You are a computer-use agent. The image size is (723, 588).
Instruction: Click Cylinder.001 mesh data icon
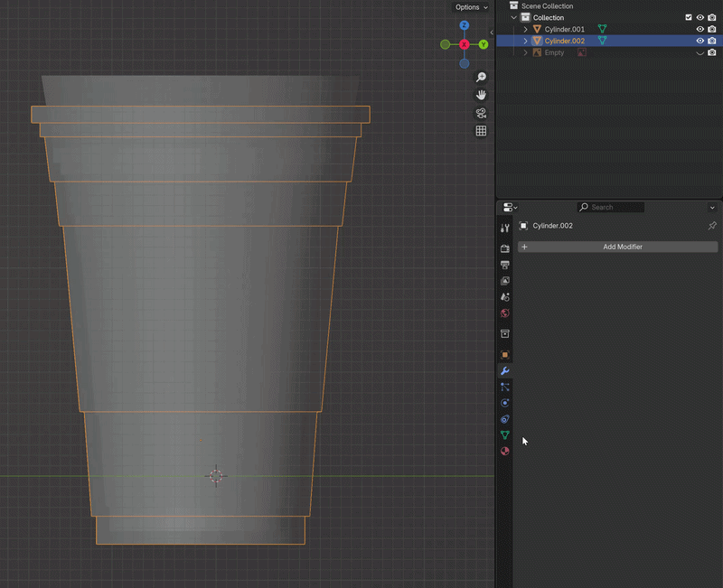click(x=602, y=29)
